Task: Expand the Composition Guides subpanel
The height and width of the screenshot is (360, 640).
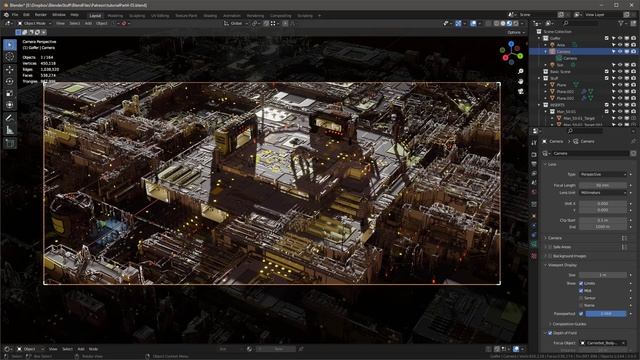Action: point(569,324)
